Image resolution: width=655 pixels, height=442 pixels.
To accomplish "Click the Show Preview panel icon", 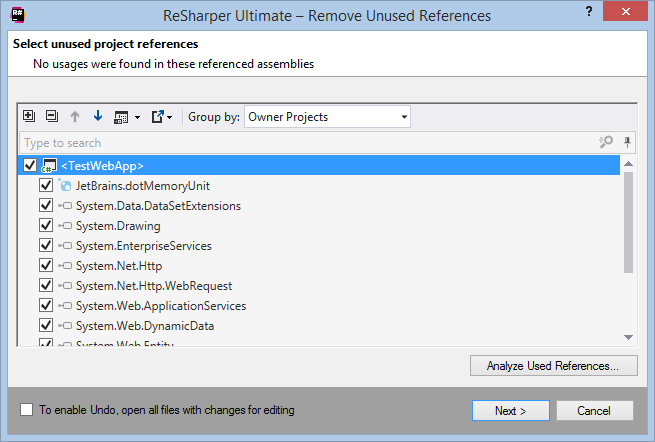I will pos(121,117).
